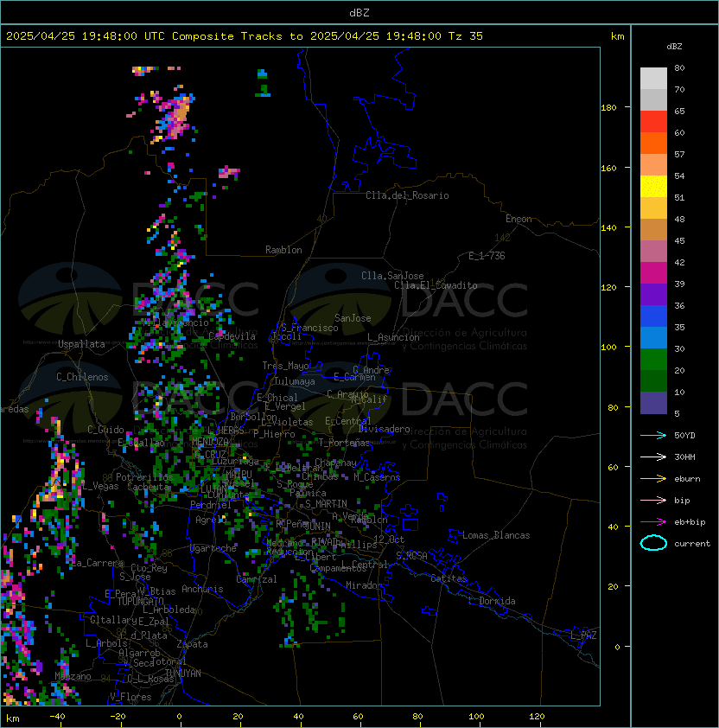Click the 'Encon' map label

pyautogui.click(x=519, y=219)
